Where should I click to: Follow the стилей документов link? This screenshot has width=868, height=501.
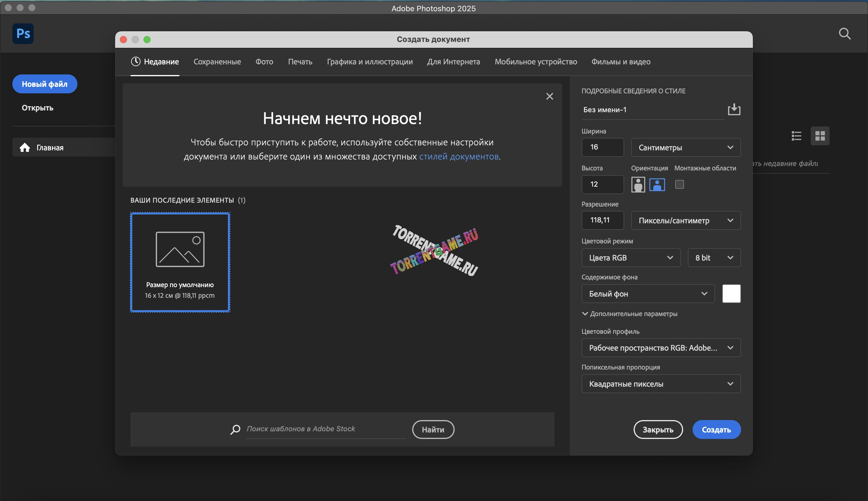[x=459, y=157]
